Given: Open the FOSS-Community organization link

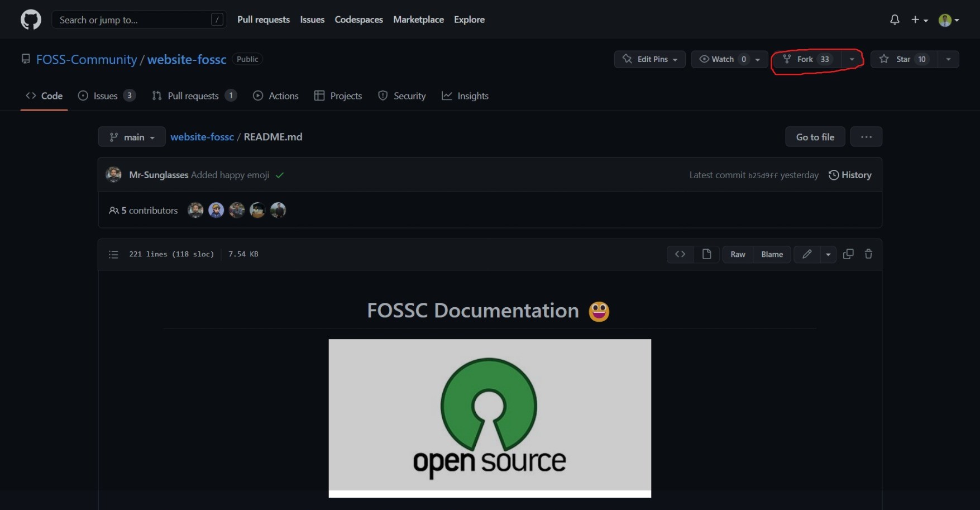Looking at the screenshot, I should (x=87, y=59).
